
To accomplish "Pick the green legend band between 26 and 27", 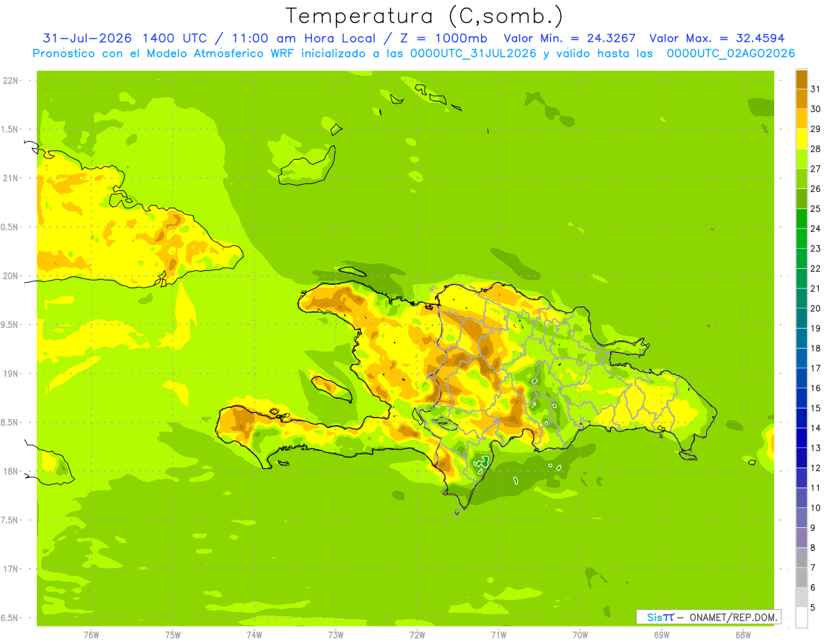I will point(801,179).
